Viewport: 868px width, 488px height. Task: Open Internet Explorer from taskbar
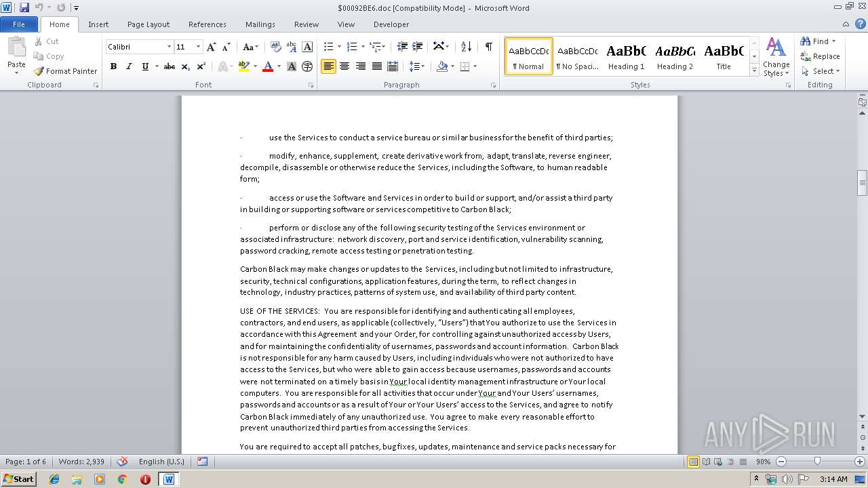(54, 479)
